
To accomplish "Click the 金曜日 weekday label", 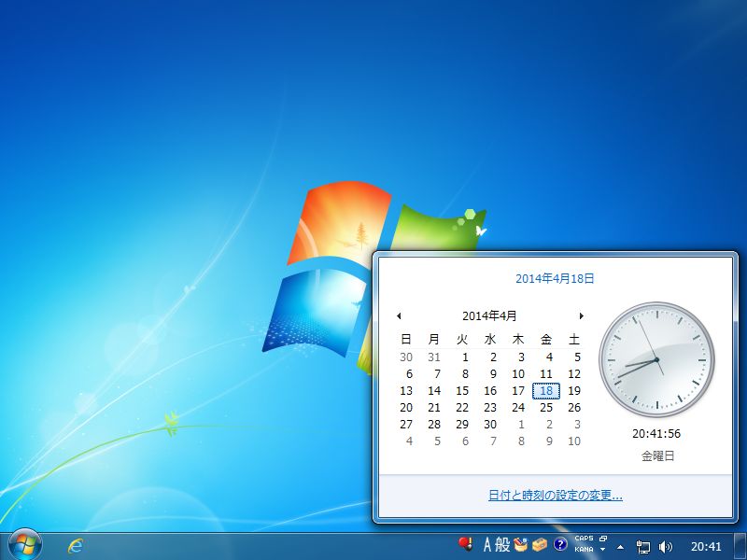I will (657, 456).
